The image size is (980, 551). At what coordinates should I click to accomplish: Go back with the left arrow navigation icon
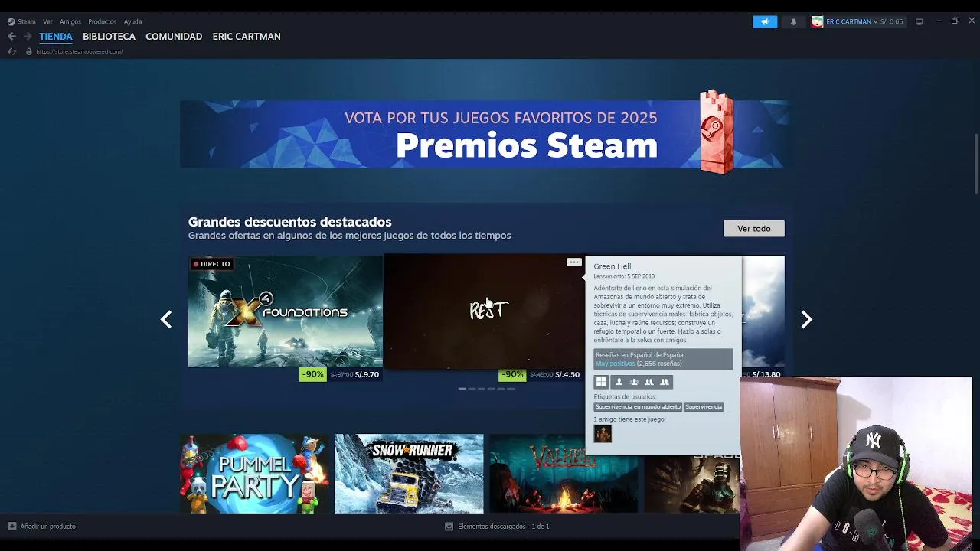[11, 36]
